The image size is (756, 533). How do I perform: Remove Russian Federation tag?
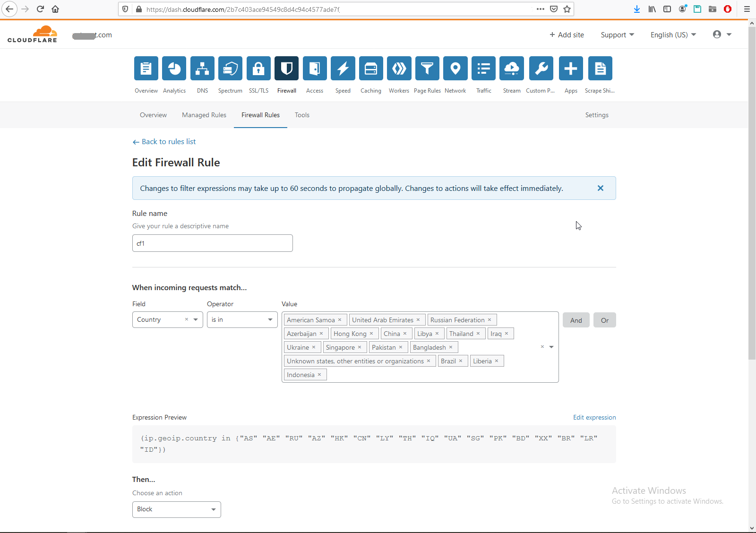pos(490,320)
